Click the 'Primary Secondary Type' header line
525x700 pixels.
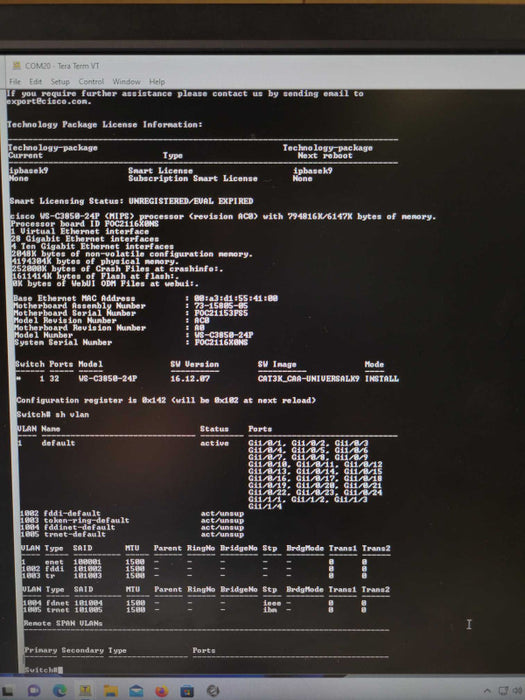point(75,650)
